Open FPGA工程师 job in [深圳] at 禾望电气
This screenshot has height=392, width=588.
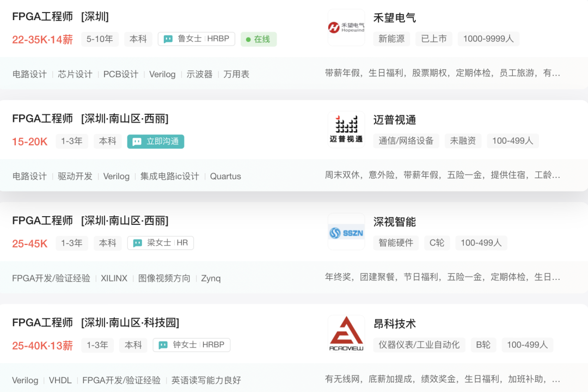(x=60, y=16)
